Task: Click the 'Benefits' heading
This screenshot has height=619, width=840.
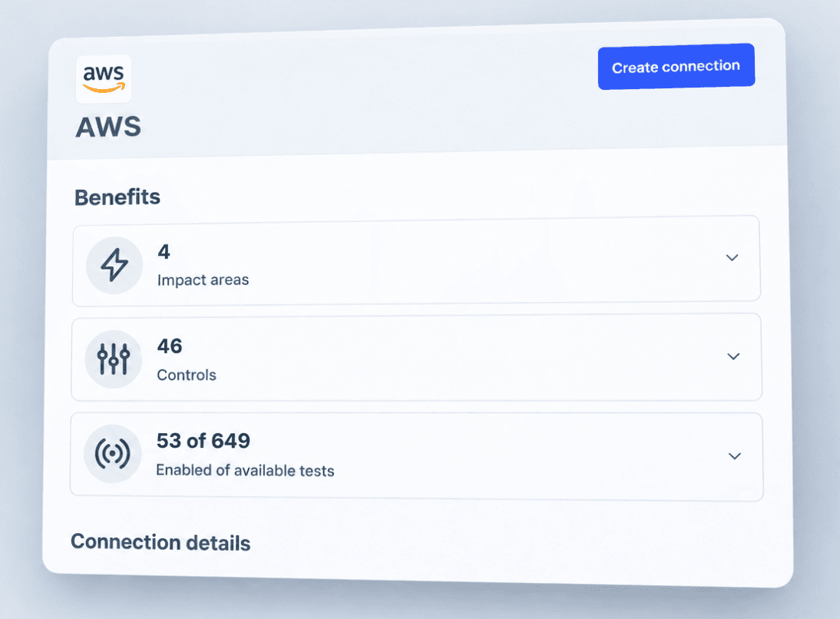Action: (117, 197)
